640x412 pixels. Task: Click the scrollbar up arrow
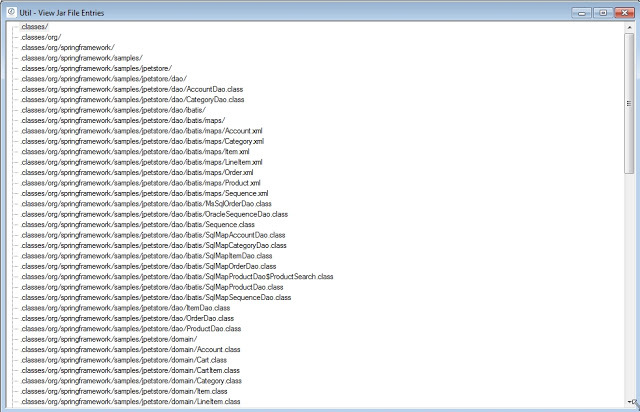pyautogui.click(x=629, y=27)
